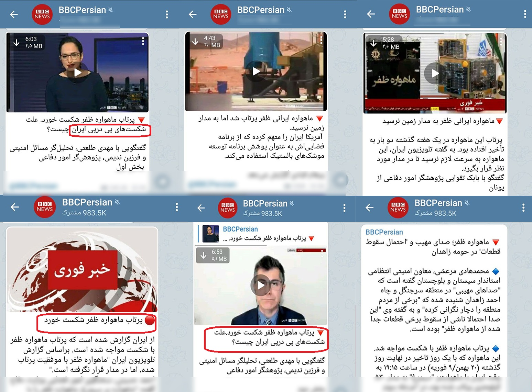Open the BBCPersian sender name on the text-only Zahedan post
The width and height of the screenshot is (532, 392).
click(384, 232)
